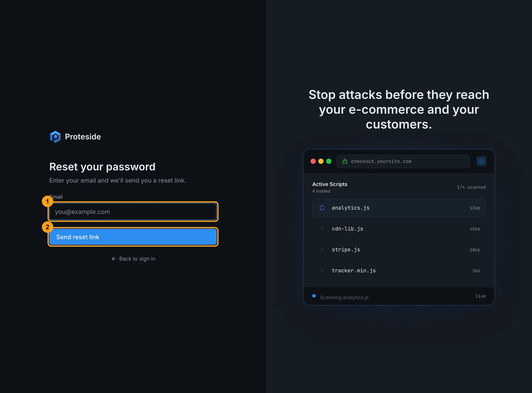Screen dimensions: 532x393
Task: Click the Reset your password heading
Action: point(102,167)
